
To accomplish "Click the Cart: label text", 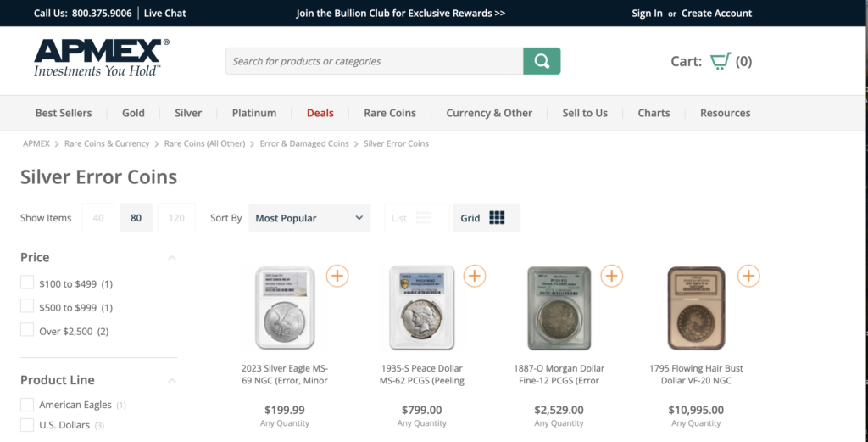I will [x=687, y=61].
